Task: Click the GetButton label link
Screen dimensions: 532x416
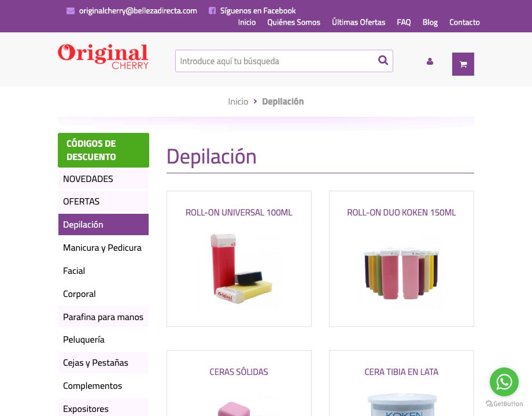Action: (x=504, y=404)
